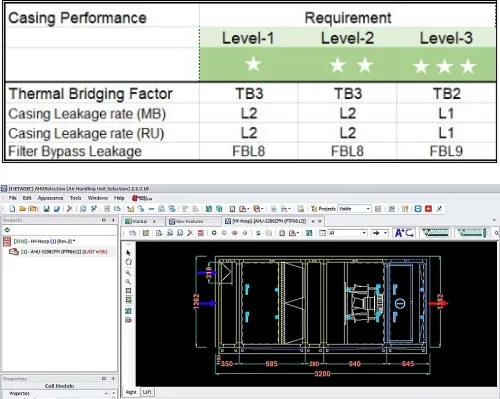Click the first green unit layout toolbar button
This screenshot has height=399, width=500.
click(435, 233)
